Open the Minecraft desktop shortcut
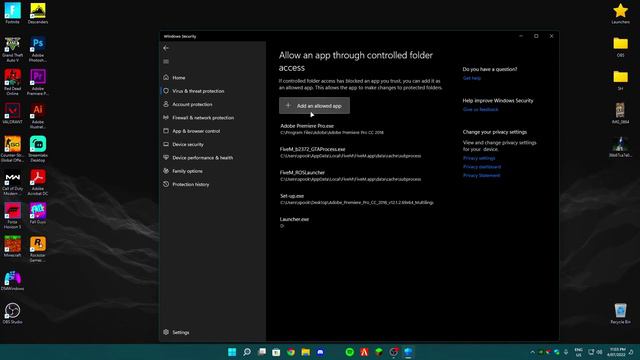Image resolution: width=640 pixels, height=360 pixels. click(x=12, y=247)
